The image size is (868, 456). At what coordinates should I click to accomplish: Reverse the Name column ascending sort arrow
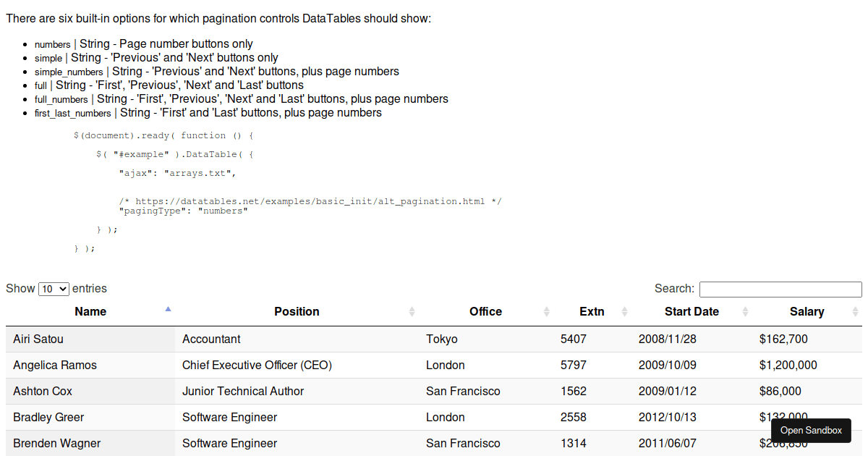[x=168, y=310]
